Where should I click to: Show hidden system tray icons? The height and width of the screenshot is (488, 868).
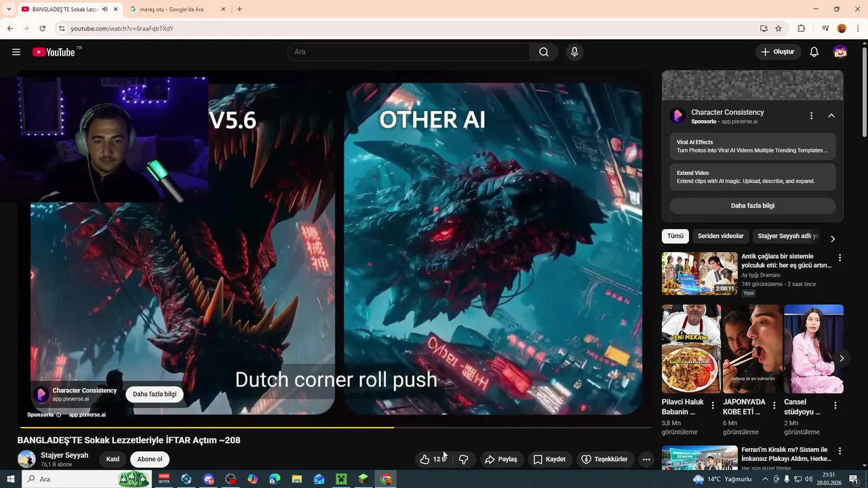pyautogui.click(x=766, y=479)
